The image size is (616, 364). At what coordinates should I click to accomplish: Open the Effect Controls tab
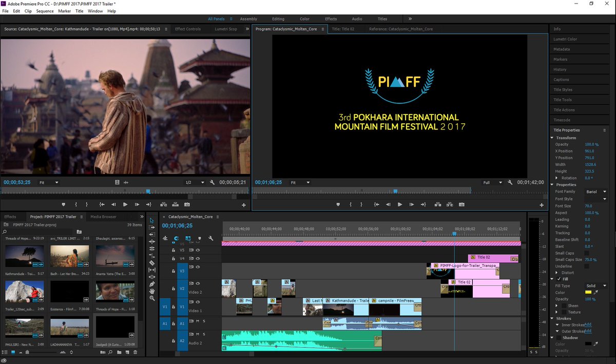pyautogui.click(x=188, y=29)
